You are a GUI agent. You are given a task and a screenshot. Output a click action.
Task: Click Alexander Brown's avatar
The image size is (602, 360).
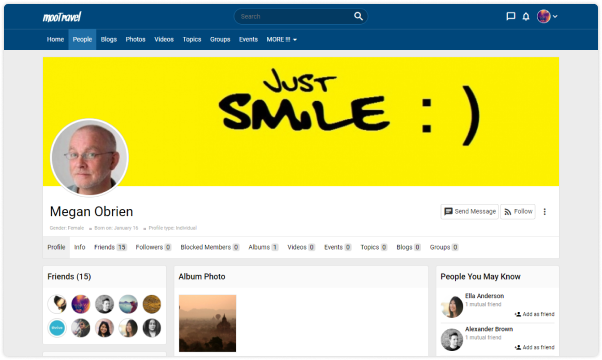(452, 340)
